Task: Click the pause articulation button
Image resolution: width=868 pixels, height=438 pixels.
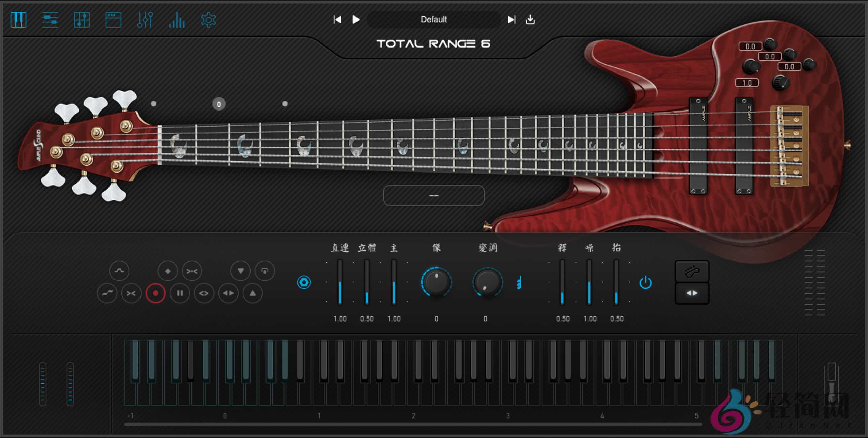Action: coord(180,293)
